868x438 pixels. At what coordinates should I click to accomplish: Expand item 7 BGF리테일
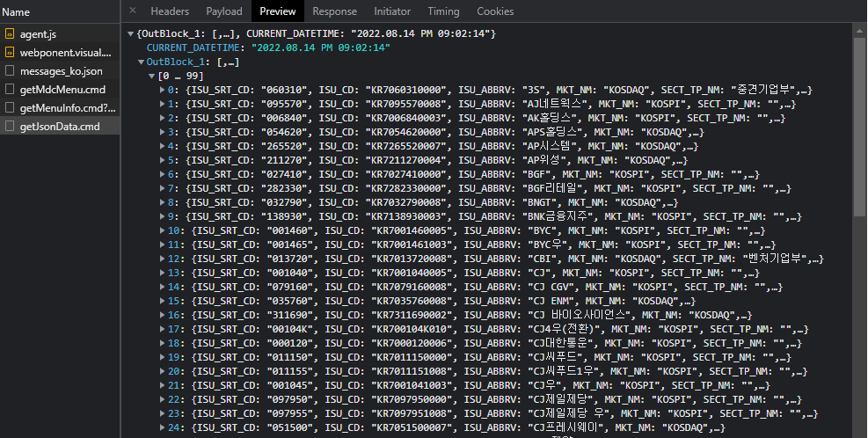162,188
